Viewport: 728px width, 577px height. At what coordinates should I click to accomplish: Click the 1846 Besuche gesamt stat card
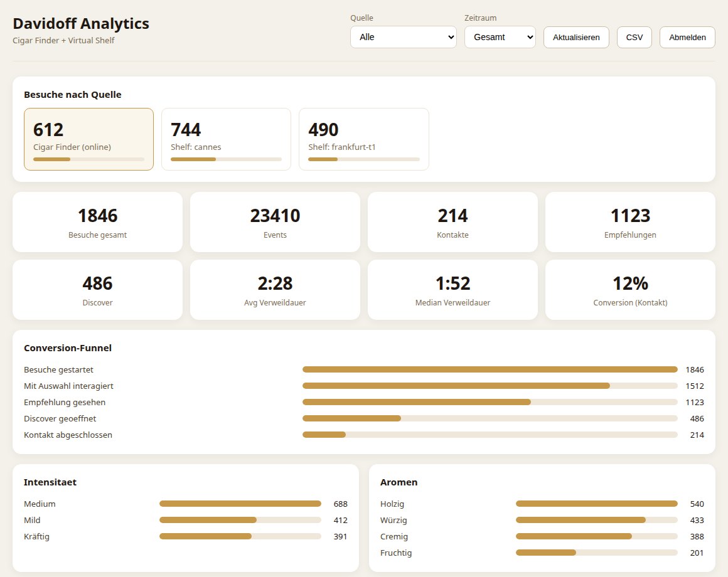[x=97, y=222]
